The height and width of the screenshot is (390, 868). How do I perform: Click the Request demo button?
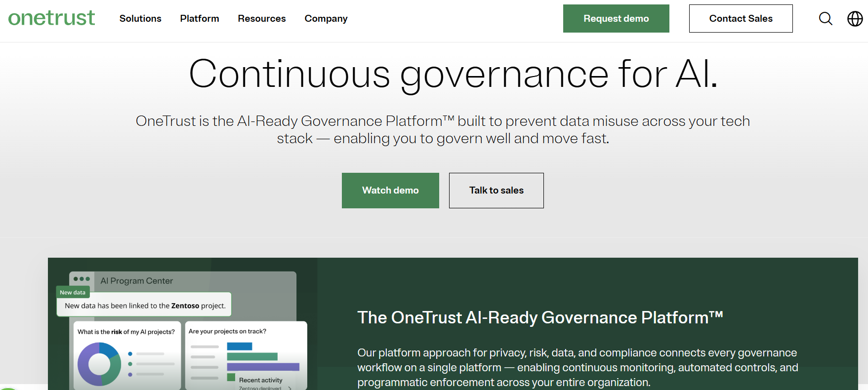[x=616, y=19]
